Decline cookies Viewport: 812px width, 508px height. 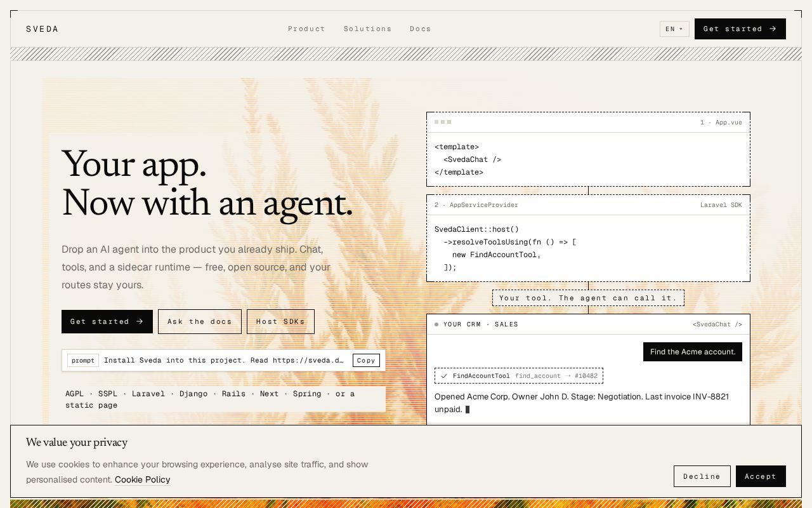[702, 476]
